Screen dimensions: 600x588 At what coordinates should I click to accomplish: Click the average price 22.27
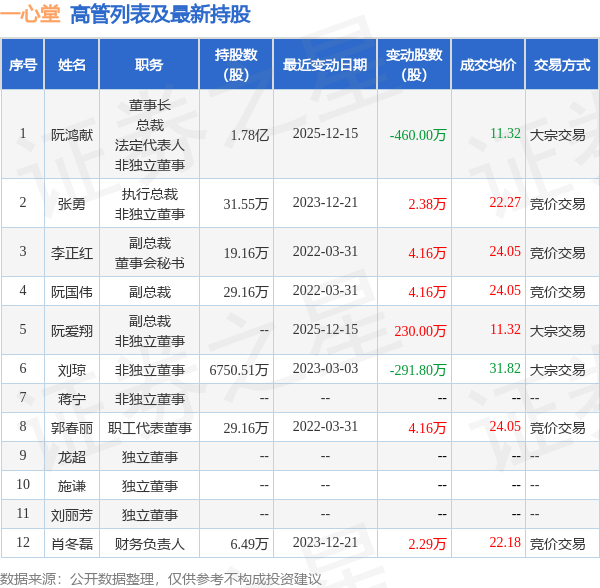tap(505, 202)
